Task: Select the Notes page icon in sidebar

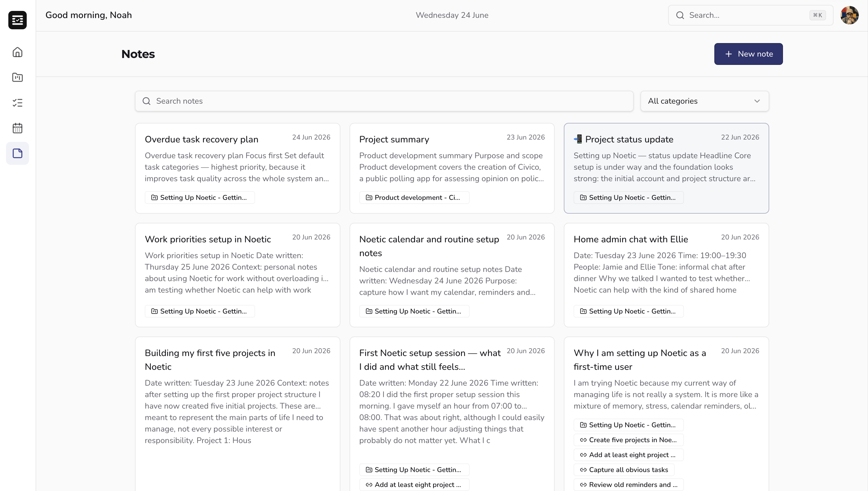Action: [x=17, y=153]
